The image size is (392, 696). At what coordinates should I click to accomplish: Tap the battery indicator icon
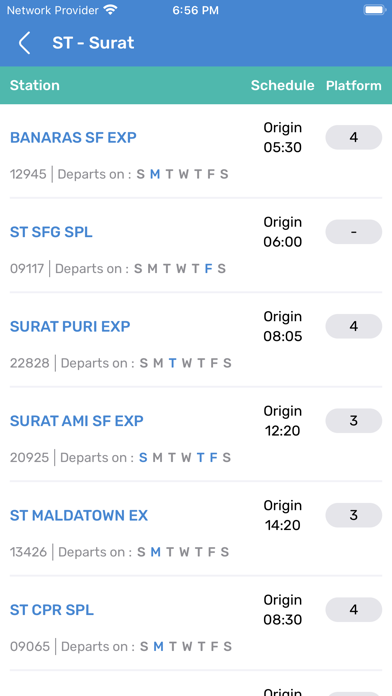375,10
